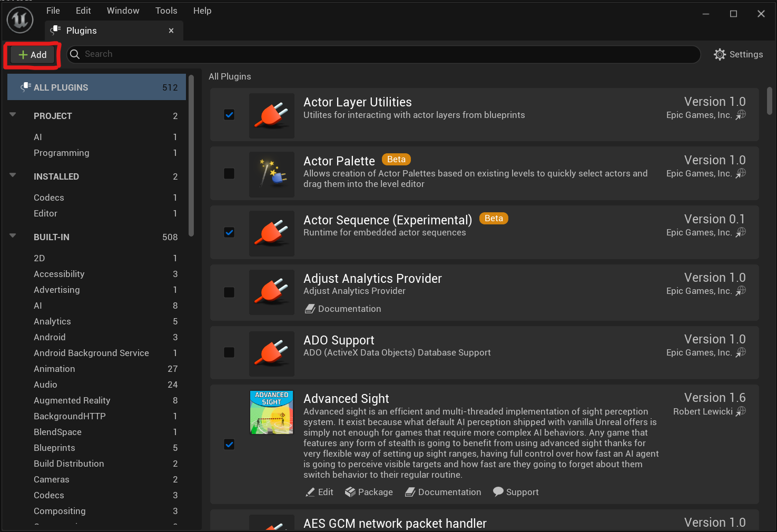The image size is (777, 532).
Task: Open Epic Games web link for Actor Layer Utilities
Action: pos(741,115)
